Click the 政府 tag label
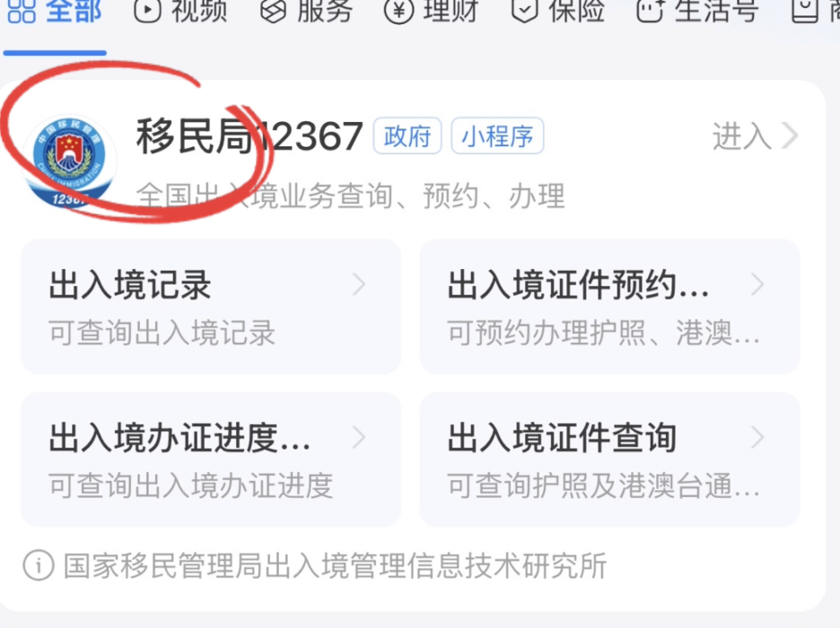 (x=407, y=136)
